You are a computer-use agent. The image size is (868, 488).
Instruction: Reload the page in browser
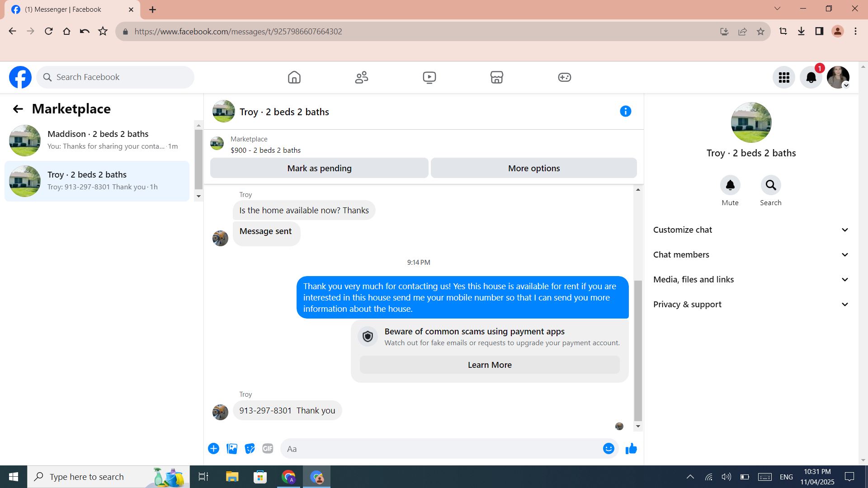49,31
